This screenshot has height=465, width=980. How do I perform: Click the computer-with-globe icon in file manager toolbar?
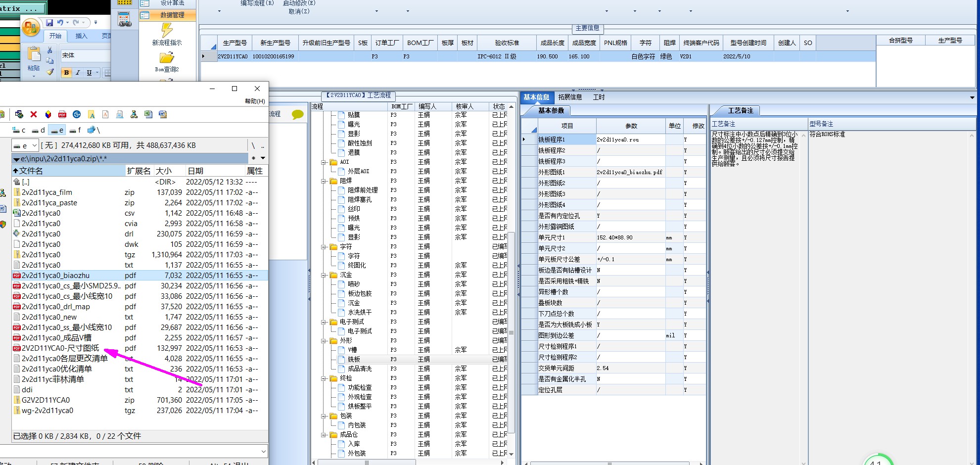19,114
